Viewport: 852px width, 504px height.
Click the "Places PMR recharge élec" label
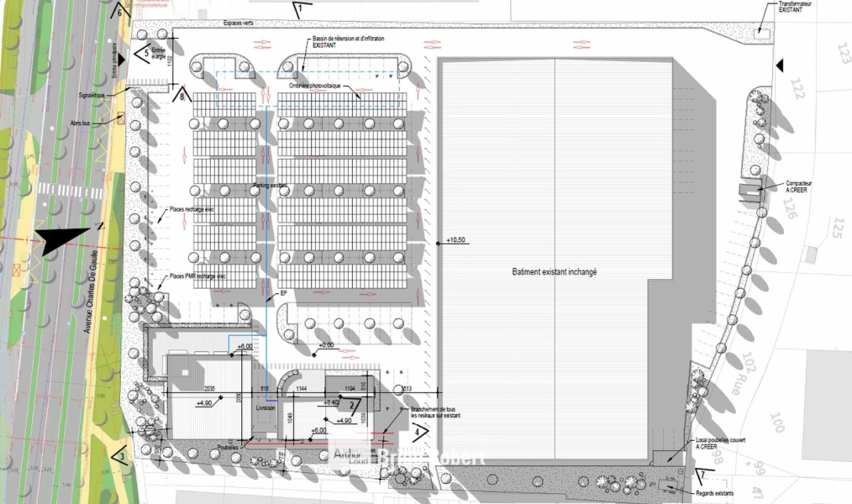[198, 276]
